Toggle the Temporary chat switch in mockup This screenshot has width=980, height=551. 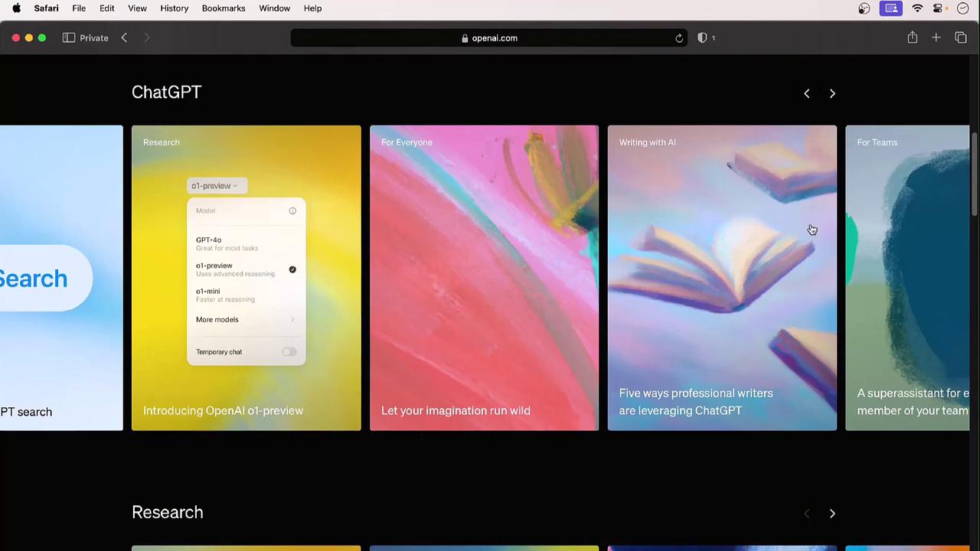tap(289, 352)
